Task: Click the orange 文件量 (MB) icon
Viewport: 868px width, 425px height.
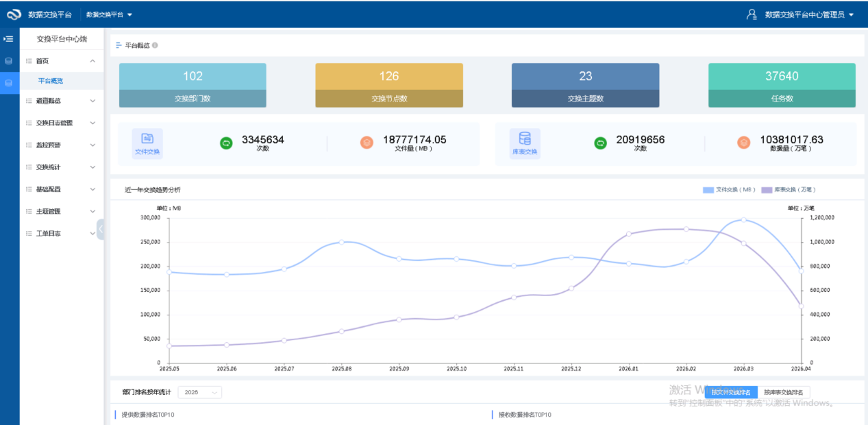Action: coord(367,143)
